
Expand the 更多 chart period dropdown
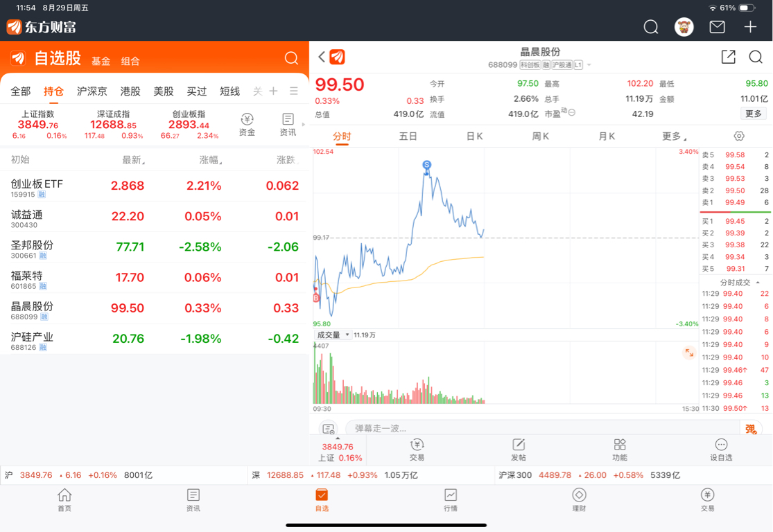(x=674, y=136)
